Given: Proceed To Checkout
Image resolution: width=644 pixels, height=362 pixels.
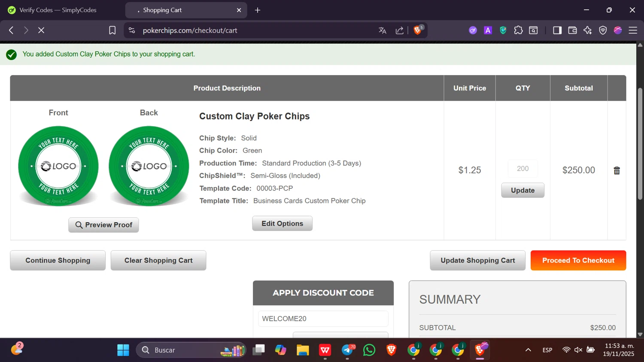Looking at the screenshot, I should [x=578, y=260].
